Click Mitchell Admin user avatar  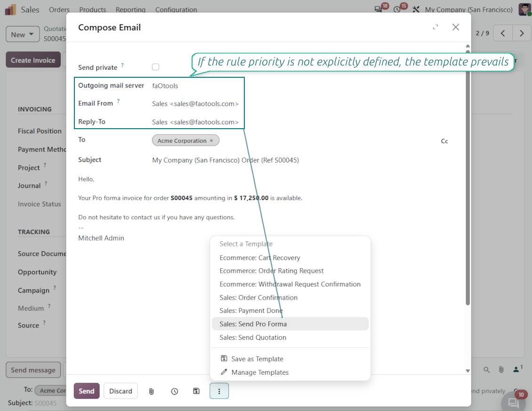pyautogui.click(x=525, y=9)
